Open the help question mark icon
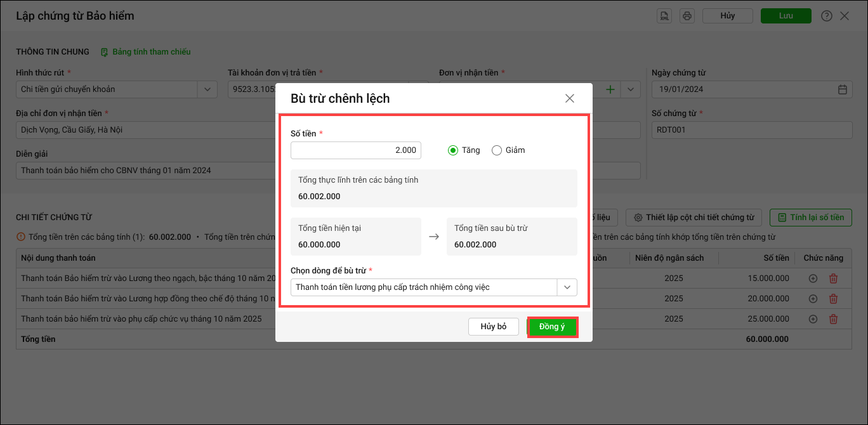868x425 pixels. tap(826, 16)
